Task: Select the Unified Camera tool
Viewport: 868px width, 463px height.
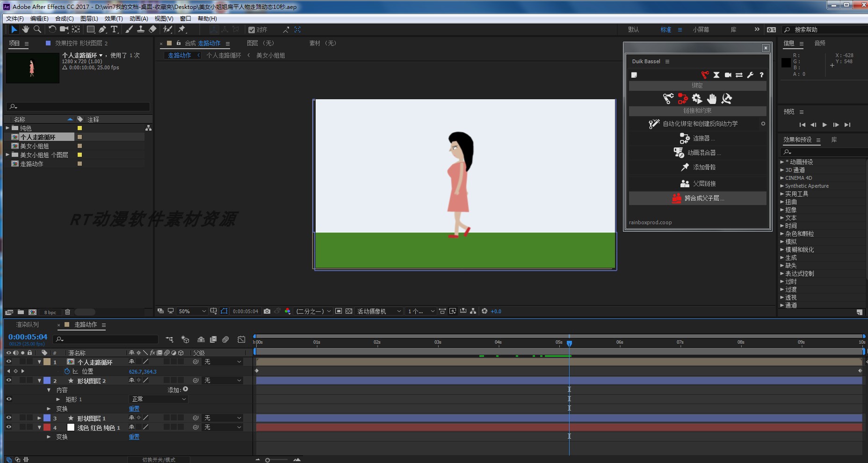Action: (x=64, y=29)
